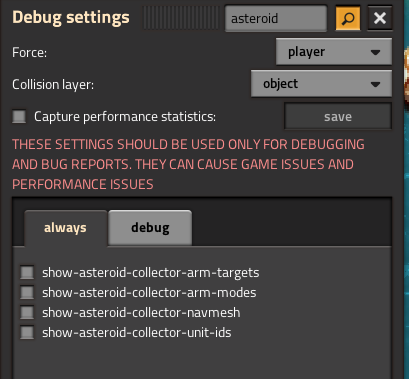Tick the show-asteroid-collector-navmesh checkbox
Image resolution: width=409 pixels, height=379 pixels.
coord(27,312)
